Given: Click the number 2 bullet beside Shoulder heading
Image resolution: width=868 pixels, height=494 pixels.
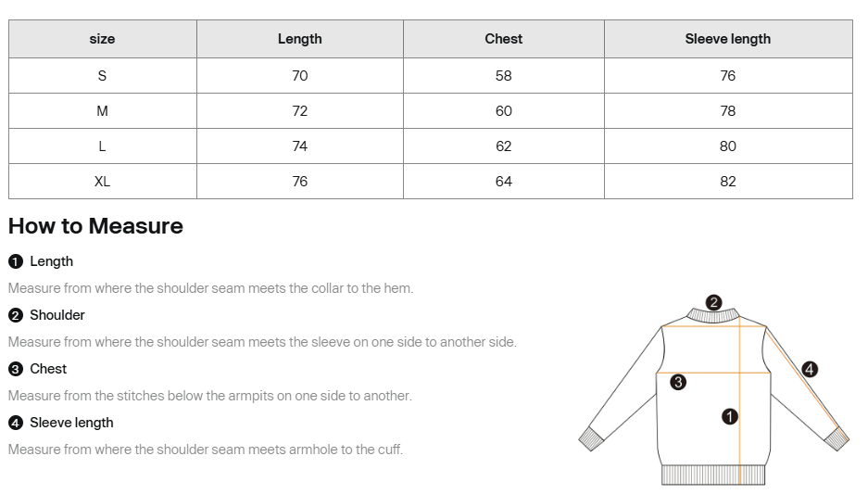Looking at the screenshot, I should [15, 315].
